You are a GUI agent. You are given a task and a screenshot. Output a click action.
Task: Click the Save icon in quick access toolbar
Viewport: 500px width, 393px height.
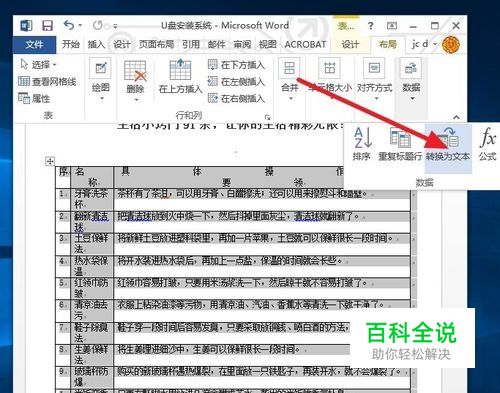[x=47, y=26]
